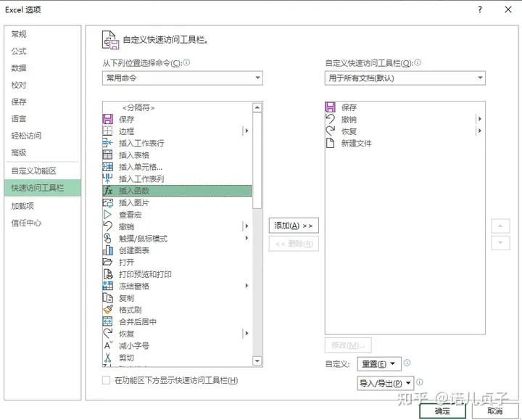Click the 插入工作表列 icon
The height and width of the screenshot is (420, 522).
click(107, 178)
